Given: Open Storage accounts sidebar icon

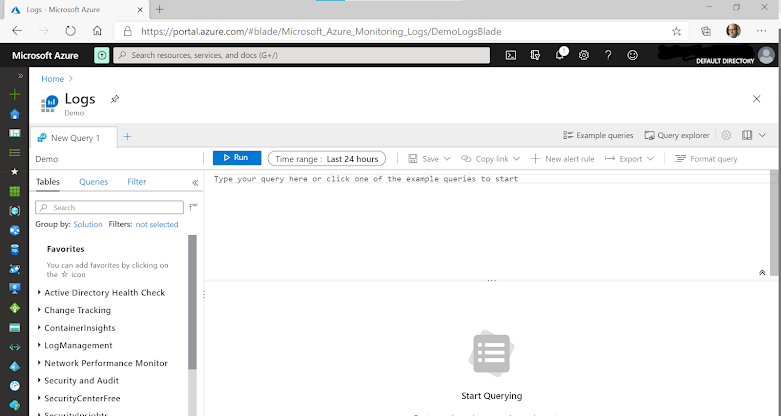Looking at the screenshot, I should (x=14, y=327).
